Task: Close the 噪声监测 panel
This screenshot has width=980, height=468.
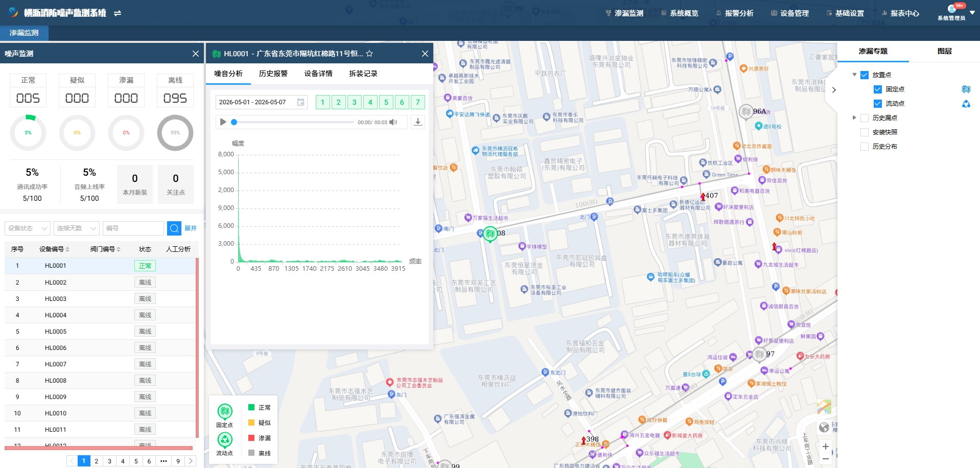Action: pos(195,54)
